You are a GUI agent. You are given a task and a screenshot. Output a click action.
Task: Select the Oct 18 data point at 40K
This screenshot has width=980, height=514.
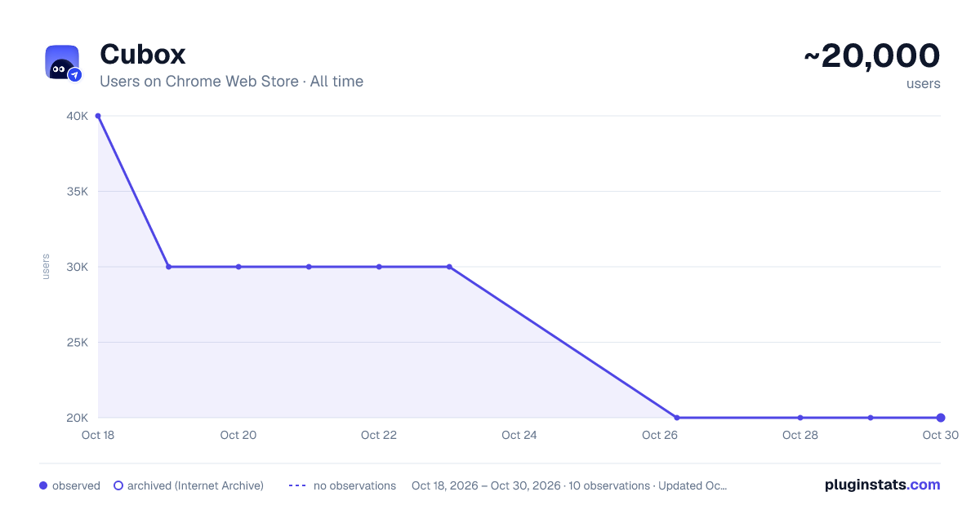coord(98,116)
